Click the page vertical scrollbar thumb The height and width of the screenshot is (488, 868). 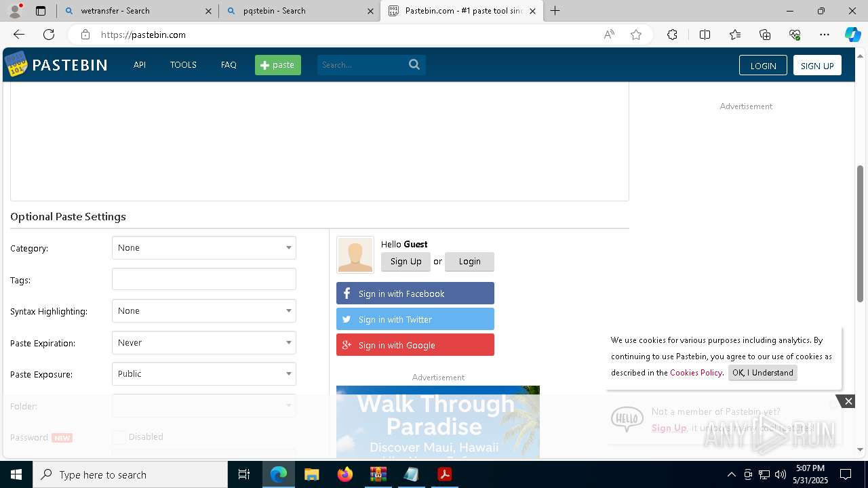pyautogui.click(x=861, y=233)
